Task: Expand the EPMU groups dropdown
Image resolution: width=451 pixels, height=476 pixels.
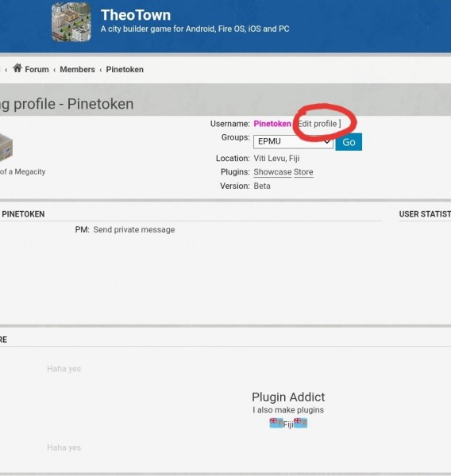Action: point(293,142)
